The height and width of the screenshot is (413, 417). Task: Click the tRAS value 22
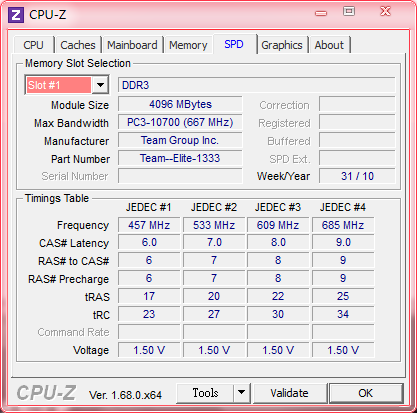pos(278,296)
